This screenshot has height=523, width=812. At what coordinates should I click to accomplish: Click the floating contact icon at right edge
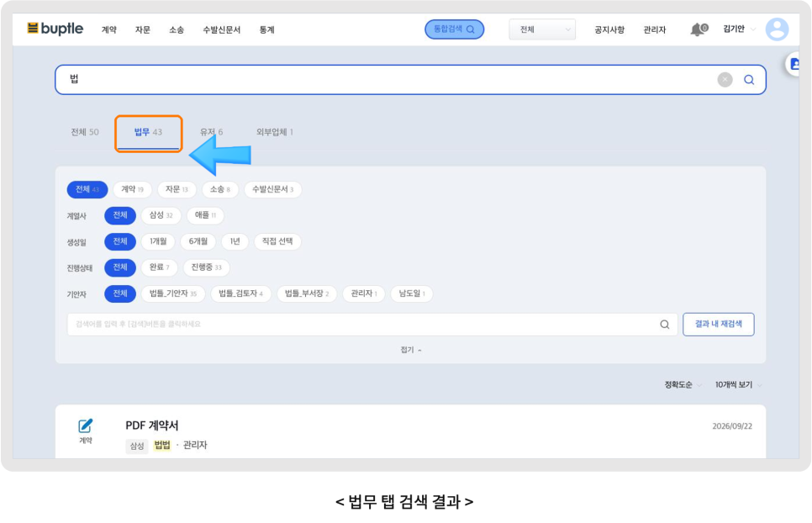794,64
